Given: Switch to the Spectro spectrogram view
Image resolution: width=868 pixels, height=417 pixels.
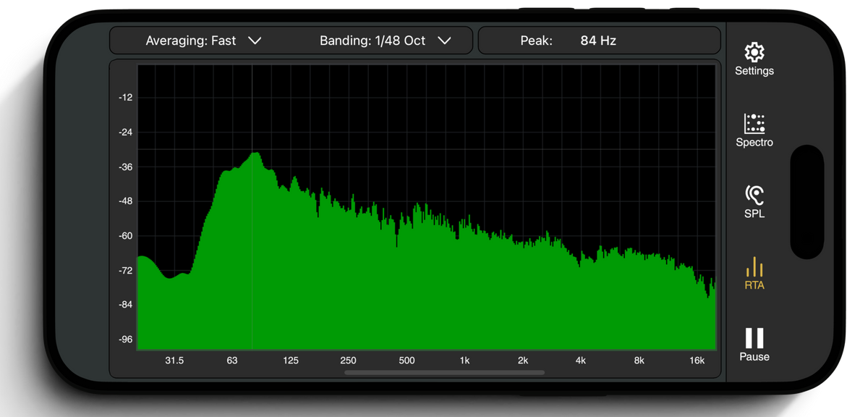Looking at the screenshot, I should tap(754, 130).
